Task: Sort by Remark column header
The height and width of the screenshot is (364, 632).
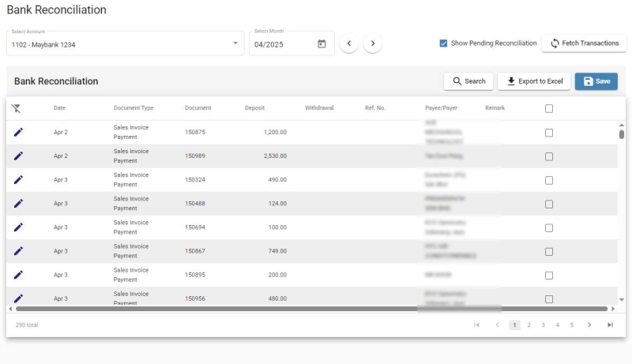Action: point(495,108)
